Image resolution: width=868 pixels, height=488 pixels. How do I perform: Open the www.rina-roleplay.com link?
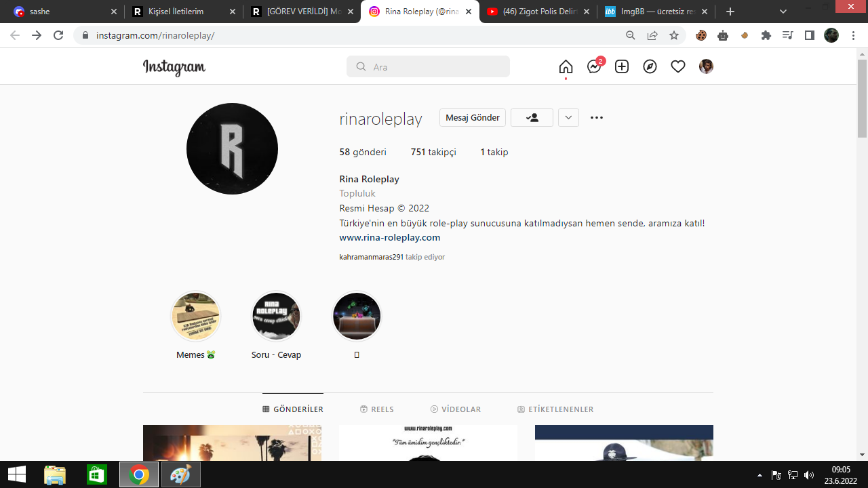[390, 237]
